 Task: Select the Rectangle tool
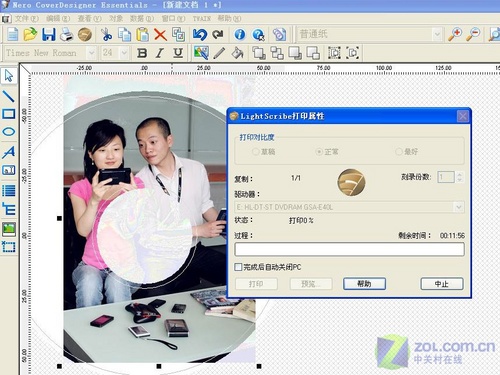point(9,114)
